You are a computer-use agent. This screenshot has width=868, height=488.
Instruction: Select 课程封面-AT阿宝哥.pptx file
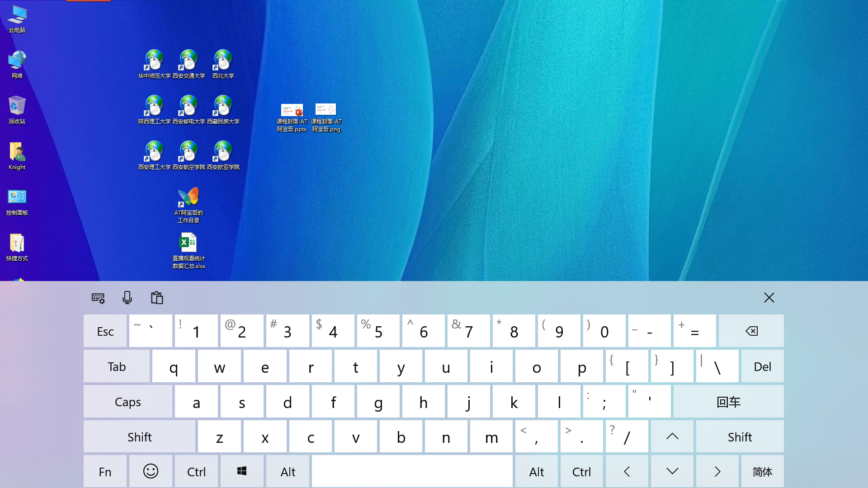pyautogui.click(x=292, y=117)
